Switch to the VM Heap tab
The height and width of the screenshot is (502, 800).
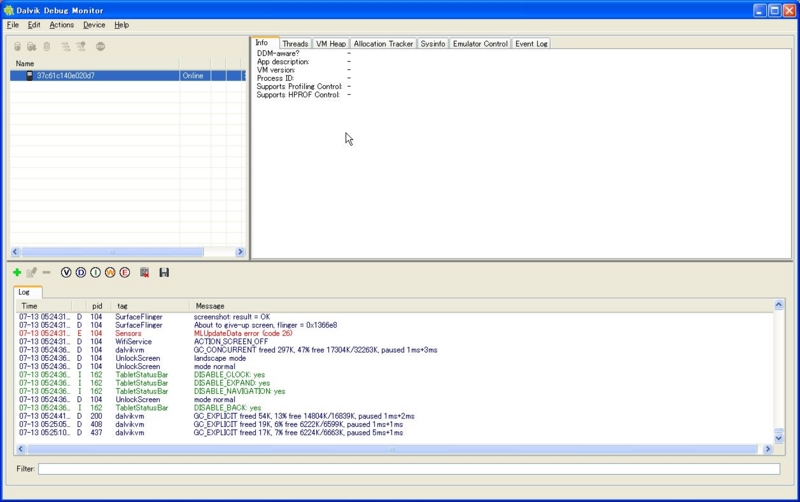point(331,44)
